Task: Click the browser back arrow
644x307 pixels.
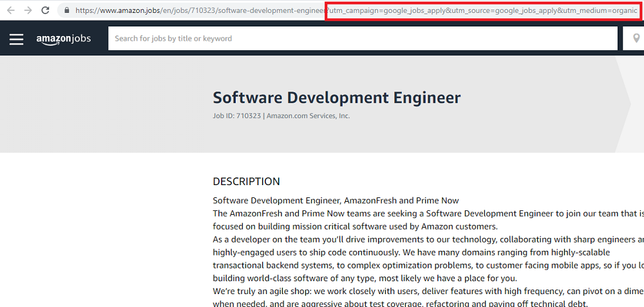Action: pyautogui.click(x=11, y=10)
